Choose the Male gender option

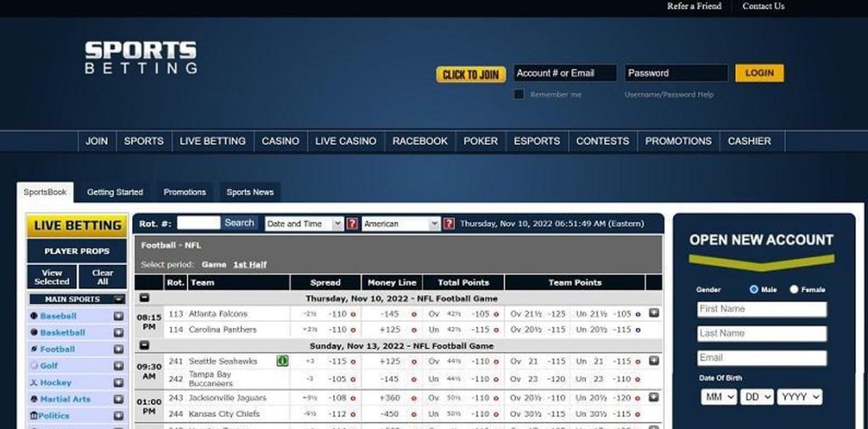754,289
